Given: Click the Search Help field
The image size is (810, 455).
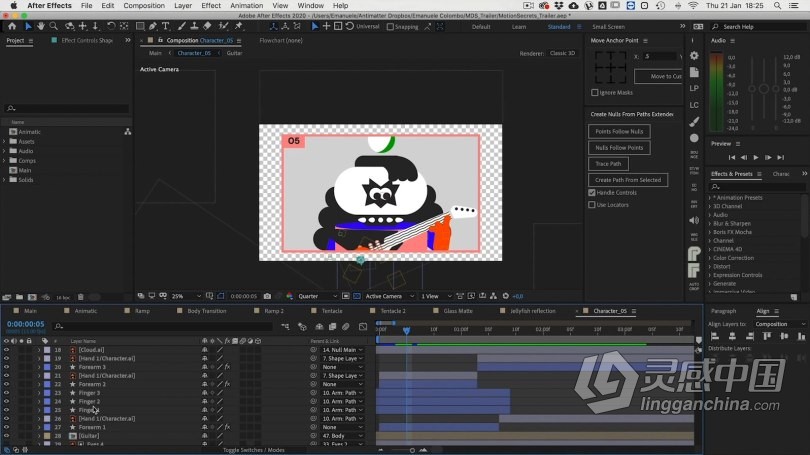Looking at the screenshot, I should 757,26.
